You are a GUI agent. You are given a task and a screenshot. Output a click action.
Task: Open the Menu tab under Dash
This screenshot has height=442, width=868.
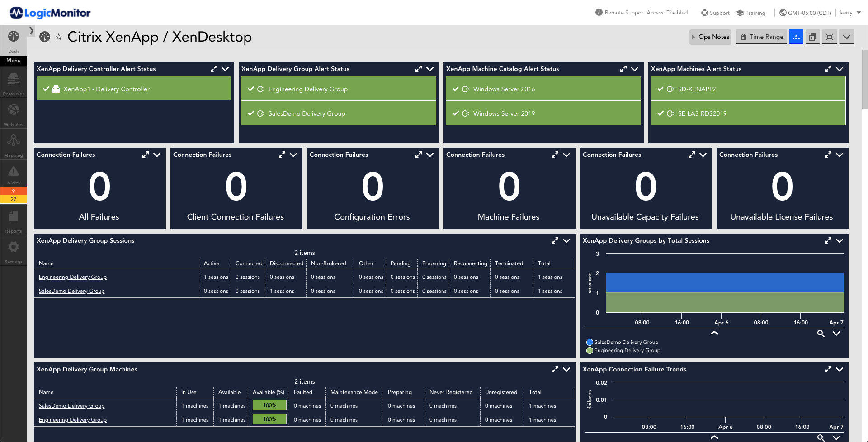[14, 61]
